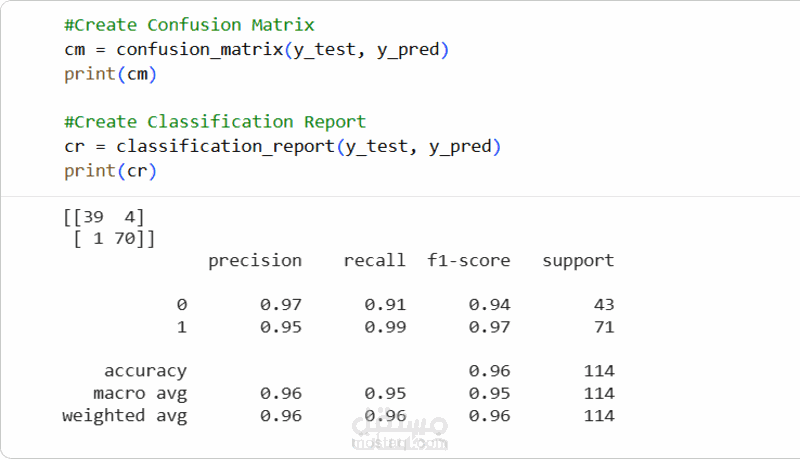Click the "accuracy" row label
Screen dimensions: 800x460
[145, 371]
